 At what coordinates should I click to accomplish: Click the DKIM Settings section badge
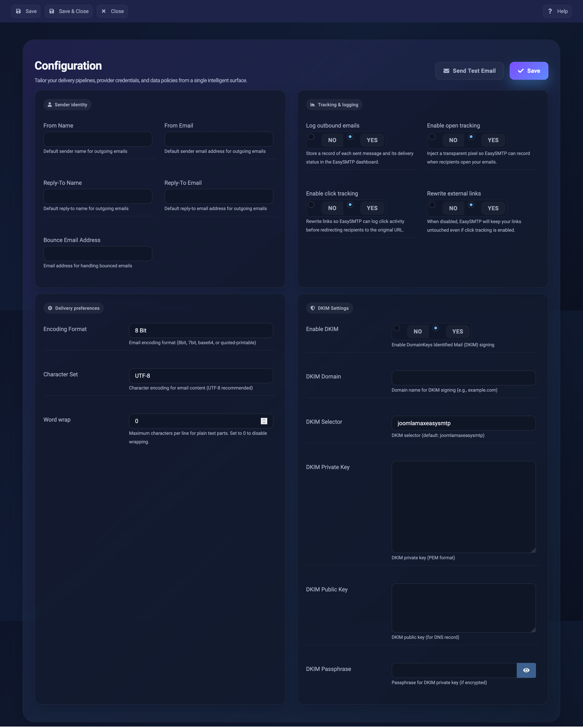(x=329, y=308)
